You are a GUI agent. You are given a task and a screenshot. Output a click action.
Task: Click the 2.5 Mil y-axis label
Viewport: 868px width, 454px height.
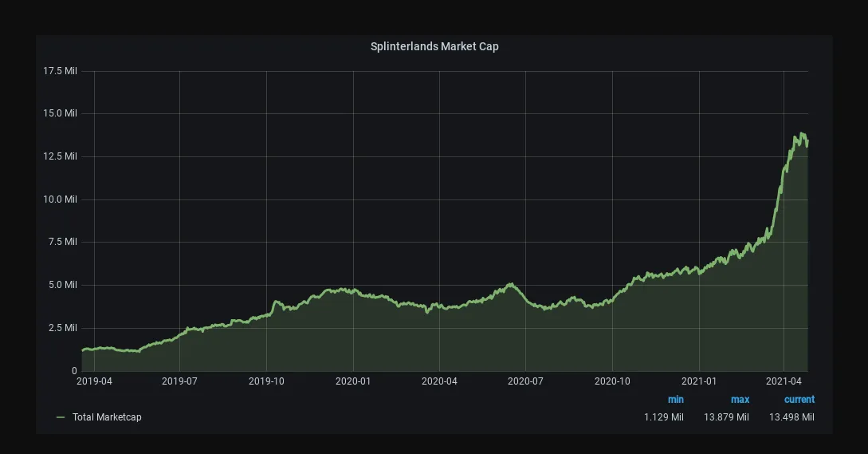pos(62,328)
